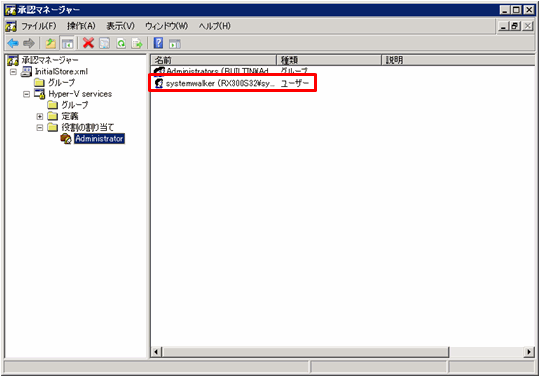Image resolution: width=540 pixels, height=377 pixels.
Task: Click the horizontal scrollbar right arrow
Action: click(x=529, y=352)
